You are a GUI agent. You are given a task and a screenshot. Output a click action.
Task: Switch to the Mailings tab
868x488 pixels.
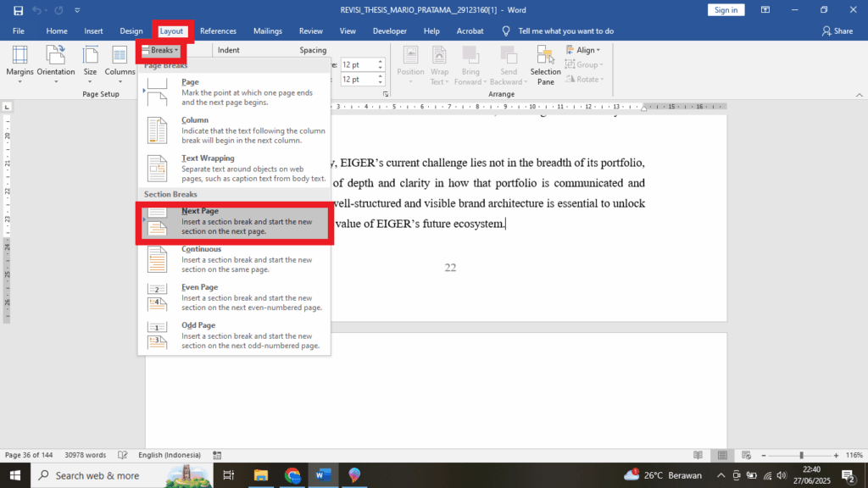pos(268,31)
